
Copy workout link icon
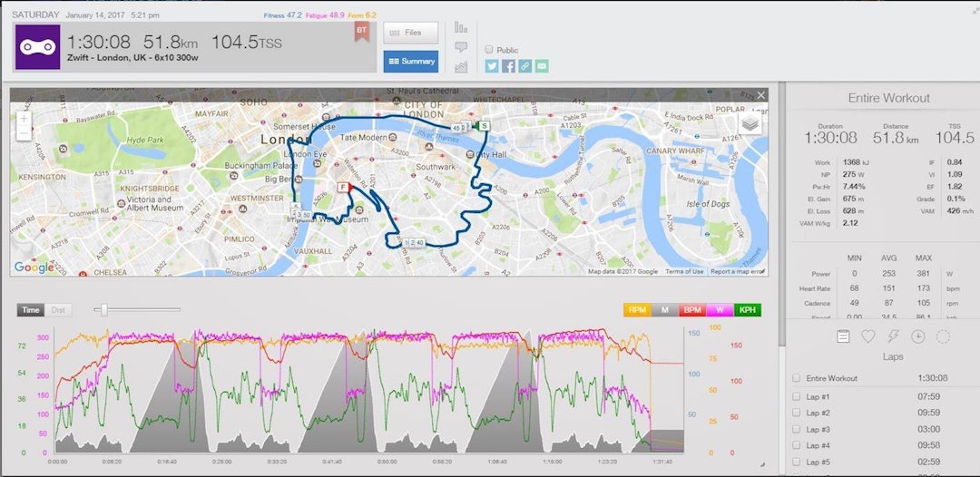[525, 66]
